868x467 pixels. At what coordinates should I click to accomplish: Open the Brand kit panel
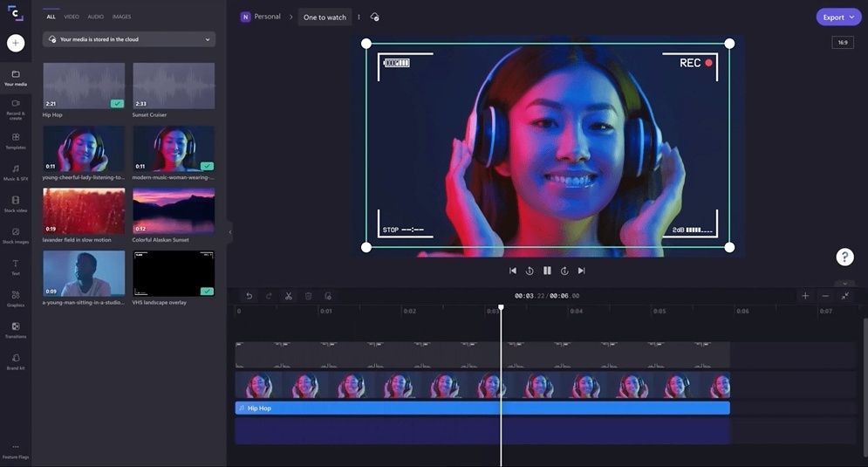pos(16,361)
